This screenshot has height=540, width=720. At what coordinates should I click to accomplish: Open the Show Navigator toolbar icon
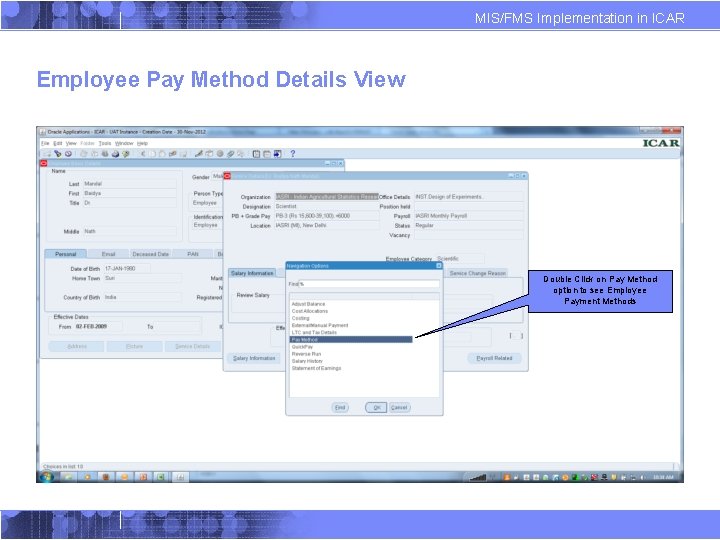pyautogui.click(x=68, y=154)
